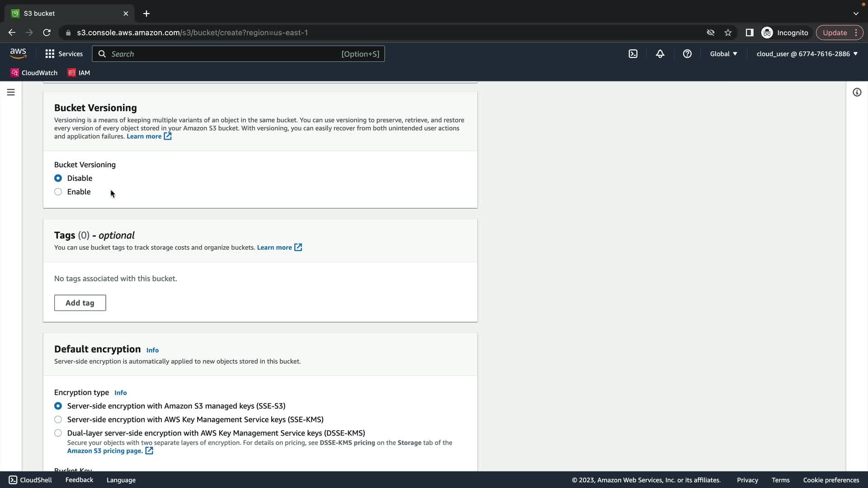Open the info panel icon at right
The height and width of the screenshot is (488, 868).
click(x=857, y=92)
